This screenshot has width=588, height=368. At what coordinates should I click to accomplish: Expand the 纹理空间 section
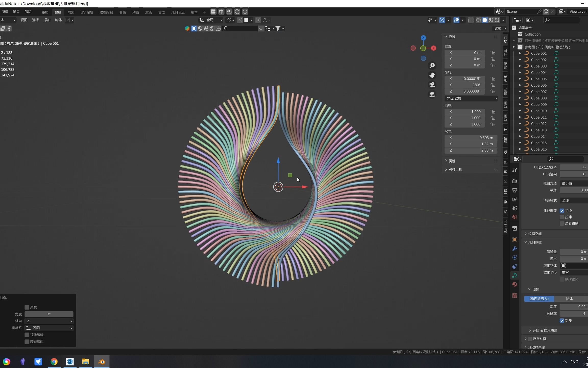(x=533, y=234)
